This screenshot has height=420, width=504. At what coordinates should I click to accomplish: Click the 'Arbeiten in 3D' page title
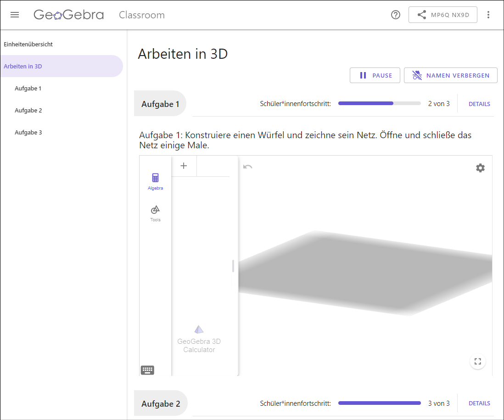pyautogui.click(x=183, y=54)
